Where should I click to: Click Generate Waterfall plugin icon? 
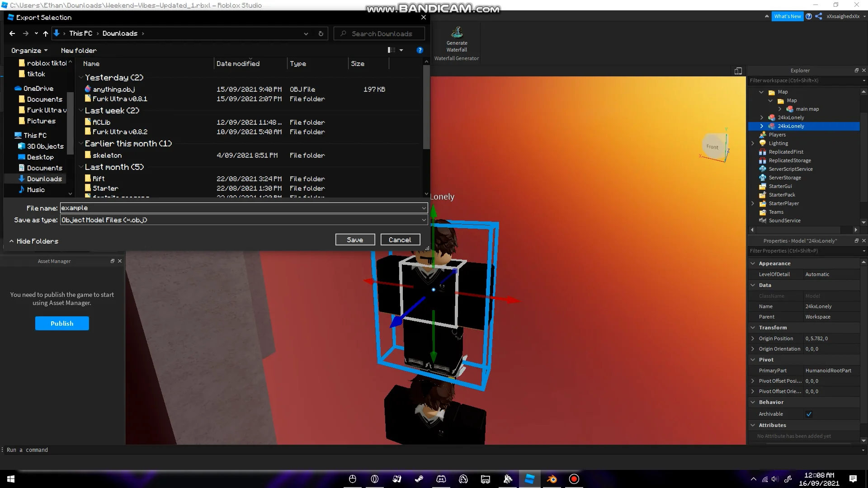[x=457, y=33]
